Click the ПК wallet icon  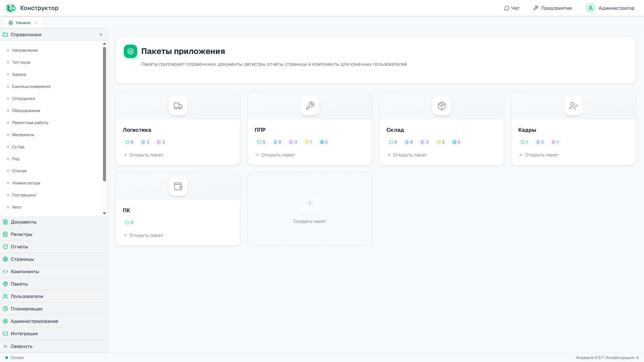click(178, 186)
